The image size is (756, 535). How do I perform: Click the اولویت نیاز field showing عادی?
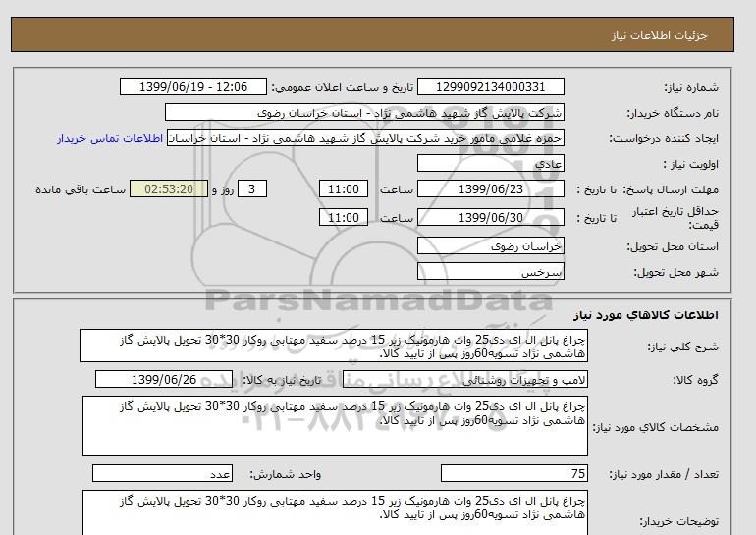(491, 164)
